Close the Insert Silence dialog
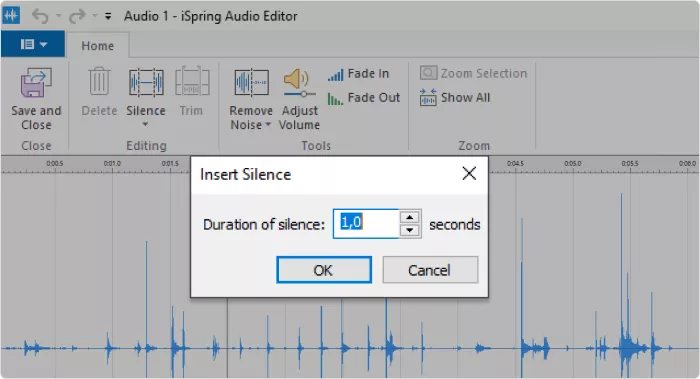This screenshot has height=379, width=700. coord(469,174)
